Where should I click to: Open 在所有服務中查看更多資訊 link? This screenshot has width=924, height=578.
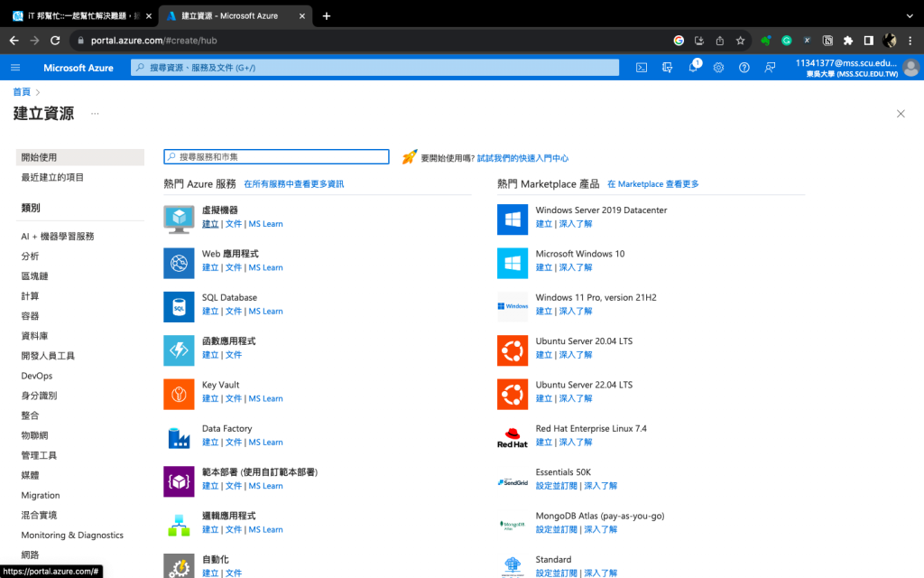coord(294,184)
